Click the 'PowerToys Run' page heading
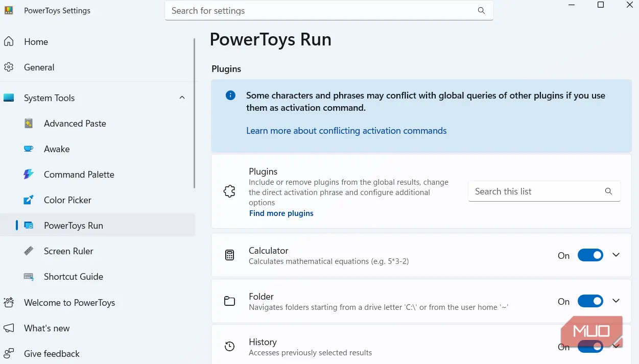Viewport: 639px width, 364px height. [x=271, y=39]
